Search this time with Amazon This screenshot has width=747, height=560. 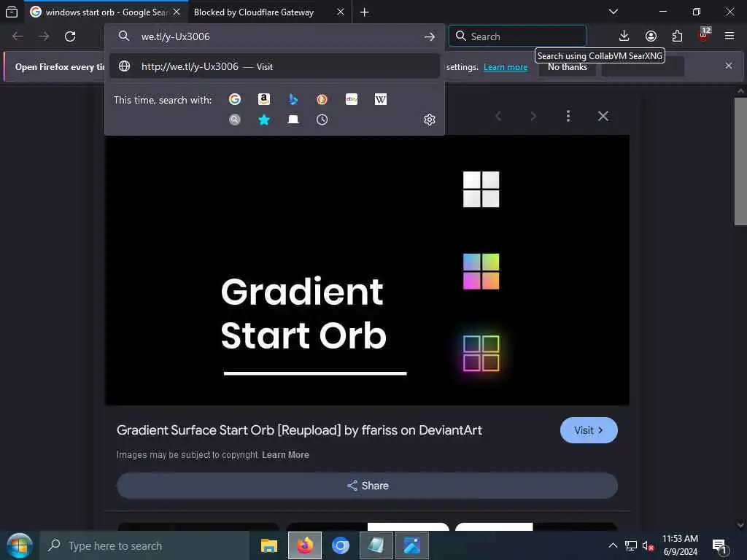coord(264,99)
